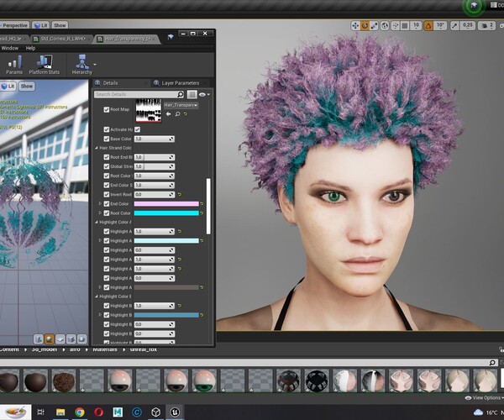Screen dimensions: 504x420
Task: Open Platform Stats from the toolbar
Action: pos(45,65)
